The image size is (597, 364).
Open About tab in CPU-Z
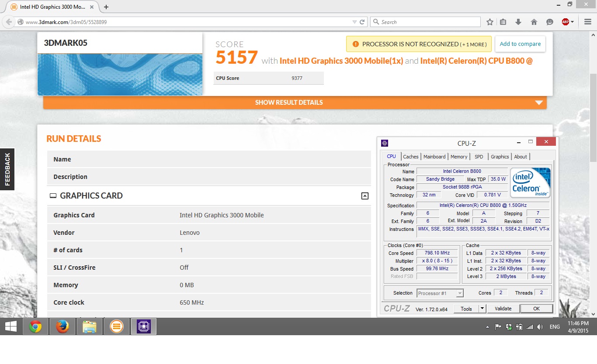(521, 157)
